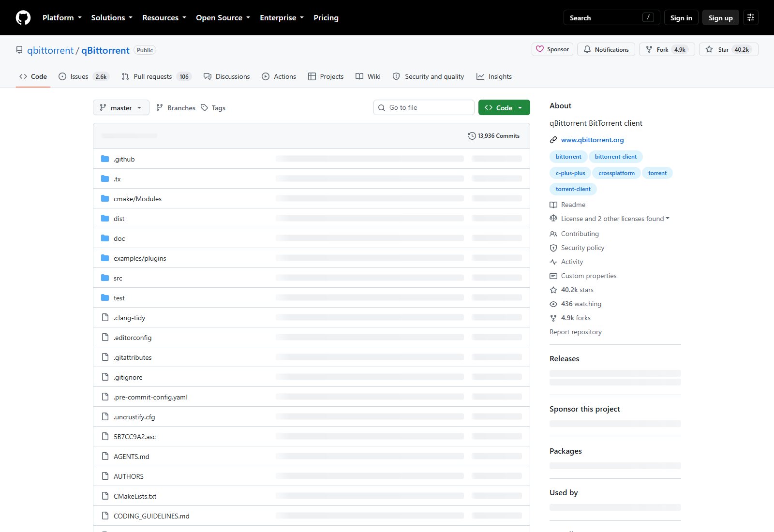The height and width of the screenshot is (532, 774).
Task: Click the Go to file input
Action: click(x=424, y=107)
